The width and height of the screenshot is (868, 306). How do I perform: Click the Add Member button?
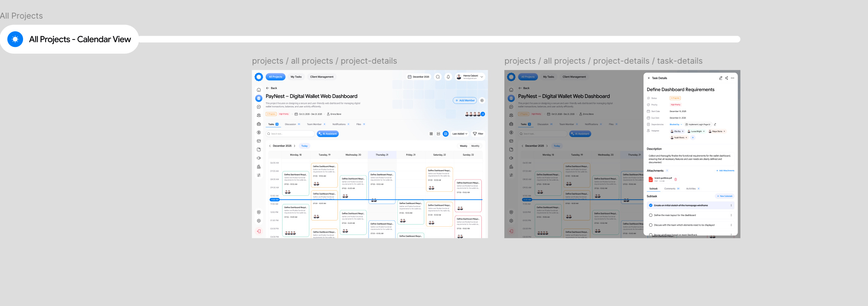click(465, 101)
